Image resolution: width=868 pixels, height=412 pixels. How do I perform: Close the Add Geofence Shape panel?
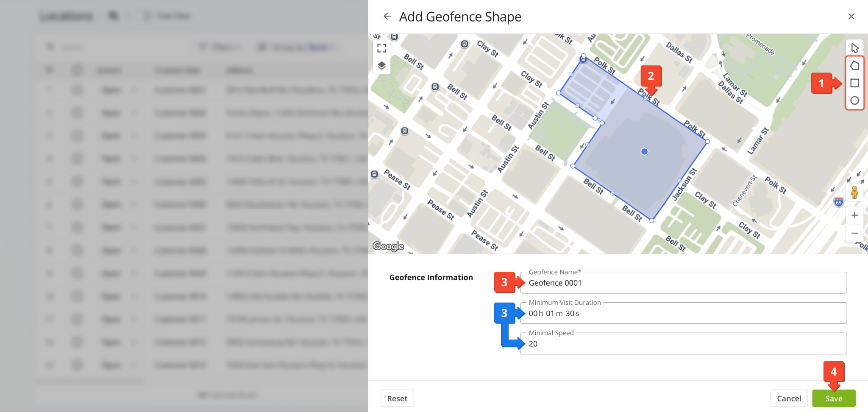coord(851,16)
